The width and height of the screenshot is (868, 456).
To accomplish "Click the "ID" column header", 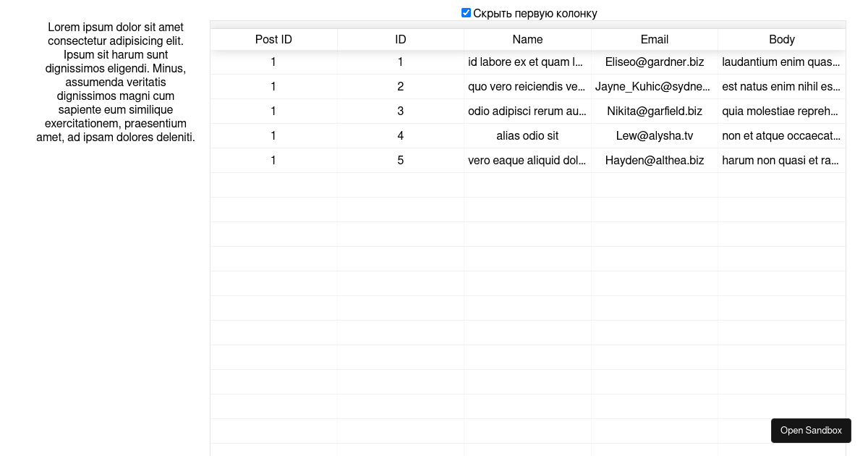I will [400, 40].
